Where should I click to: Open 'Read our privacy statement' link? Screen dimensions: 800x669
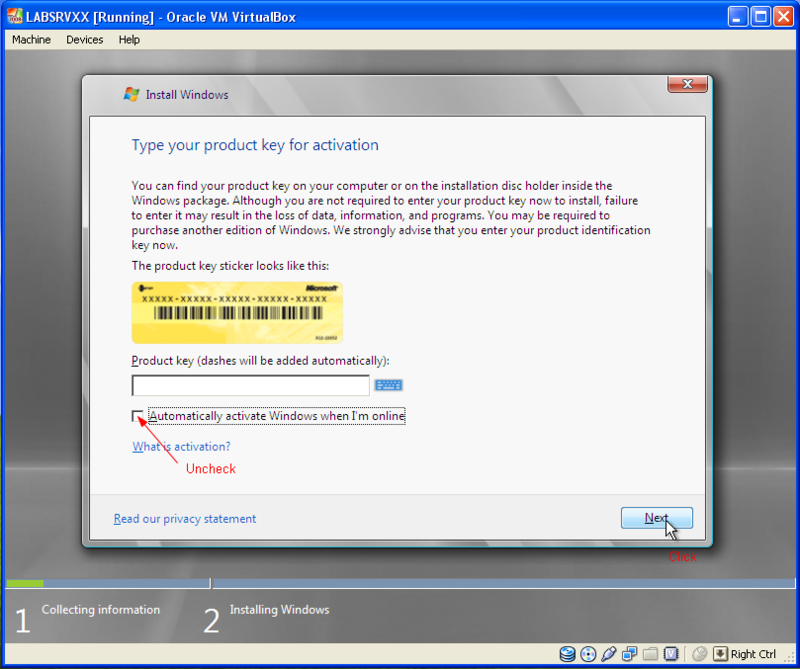185,519
